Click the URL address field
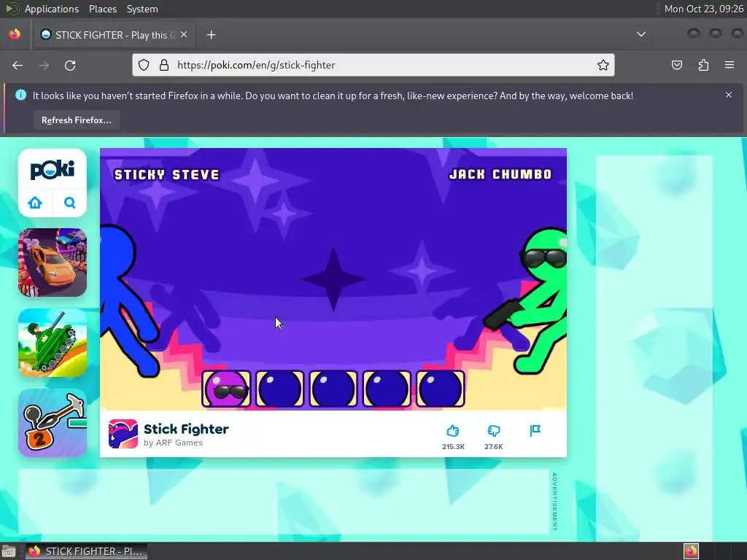 [x=373, y=65]
